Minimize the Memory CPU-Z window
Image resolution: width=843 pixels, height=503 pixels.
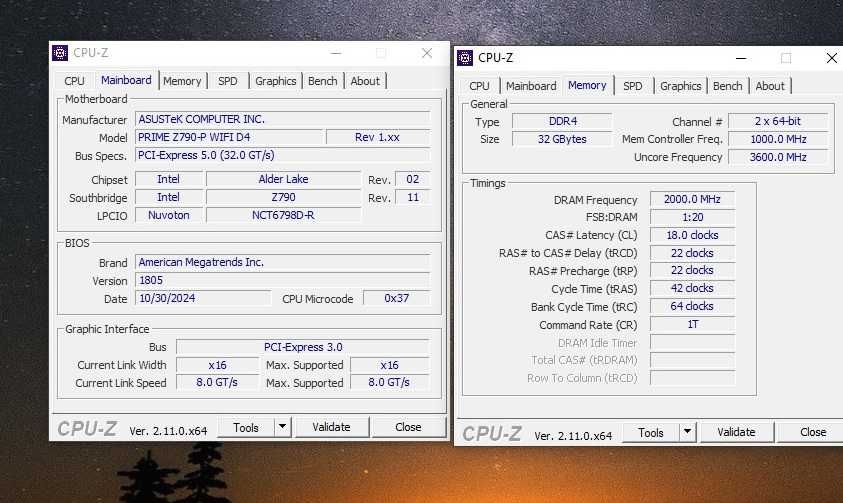(741, 58)
